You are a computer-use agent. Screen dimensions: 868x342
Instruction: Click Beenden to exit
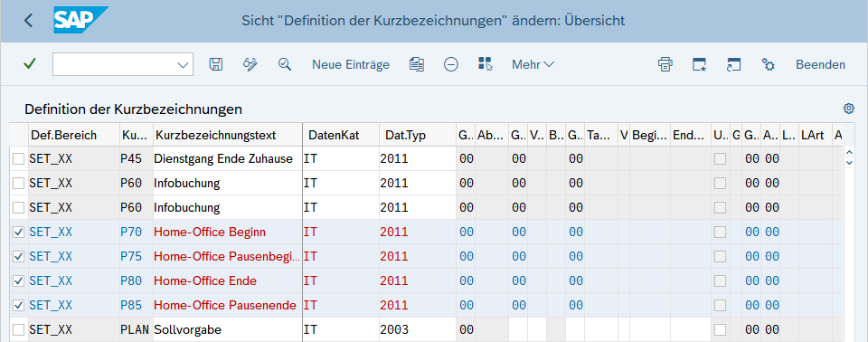coord(820,64)
